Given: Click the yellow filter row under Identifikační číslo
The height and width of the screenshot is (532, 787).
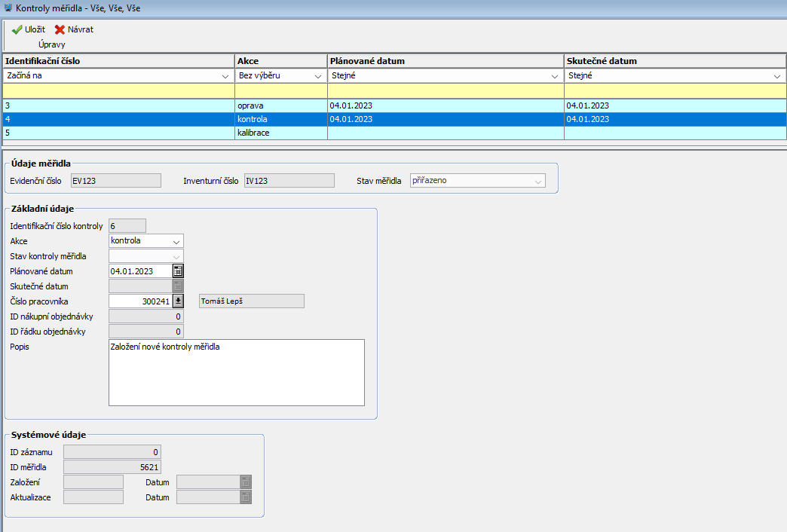Looking at the screenshot, I should (118, 90).
